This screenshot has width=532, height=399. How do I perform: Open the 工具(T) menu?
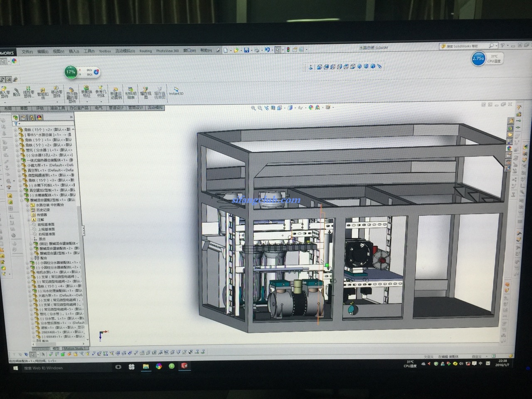pos(89,52)
